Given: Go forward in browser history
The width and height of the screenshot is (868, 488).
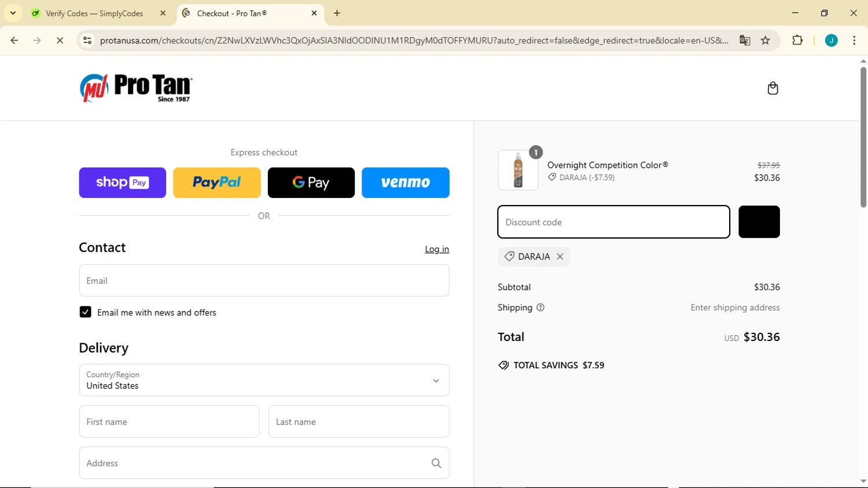Looking at the screenshot, I should click(x=37, y=41).
